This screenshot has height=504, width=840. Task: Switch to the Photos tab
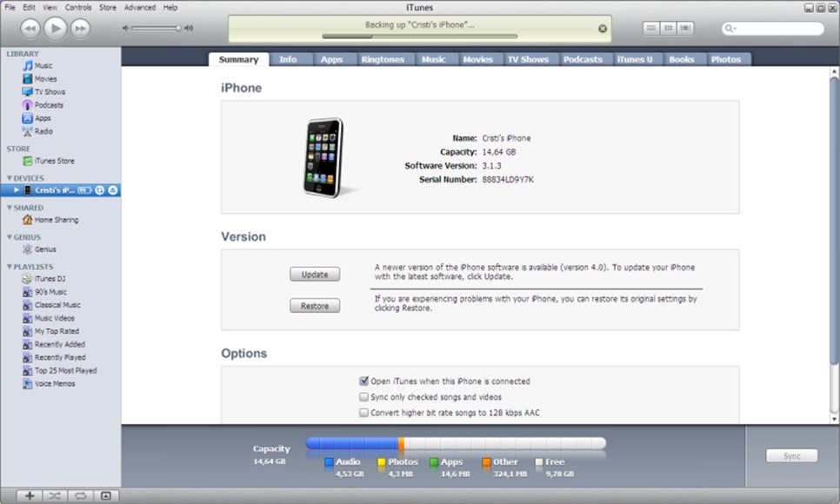tap(726, 59)
